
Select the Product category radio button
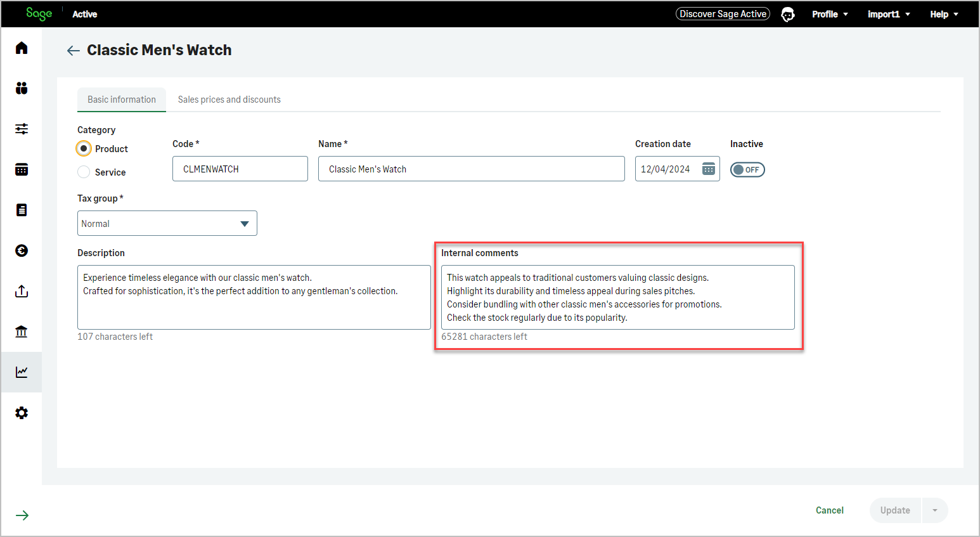pyautogui.click(x=84, y=148)
